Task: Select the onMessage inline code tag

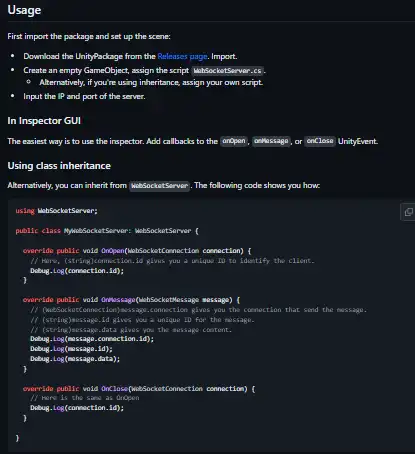Action: click(x=271, y=141)
